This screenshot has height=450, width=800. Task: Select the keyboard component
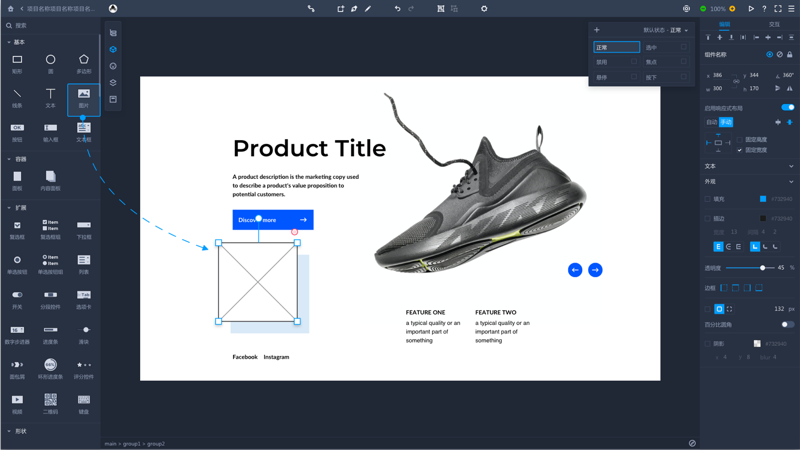(84, 399)
